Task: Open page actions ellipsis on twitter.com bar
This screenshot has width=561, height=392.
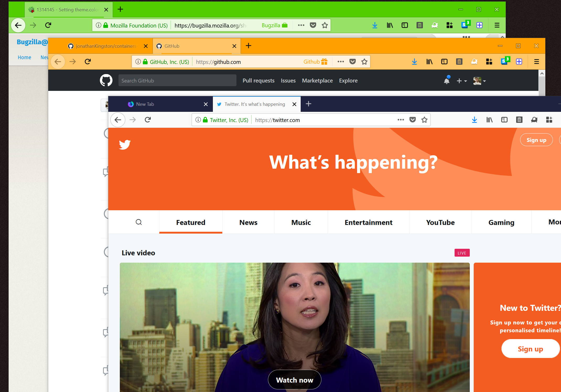Action: (x=401, y=120)
